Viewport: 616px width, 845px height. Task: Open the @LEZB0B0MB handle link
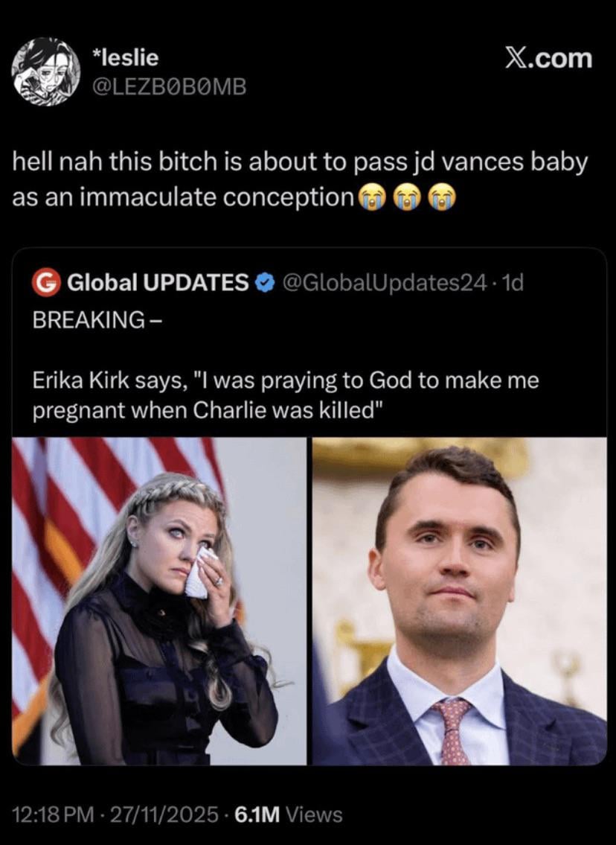pyautogui.click(x=167, y=88)
